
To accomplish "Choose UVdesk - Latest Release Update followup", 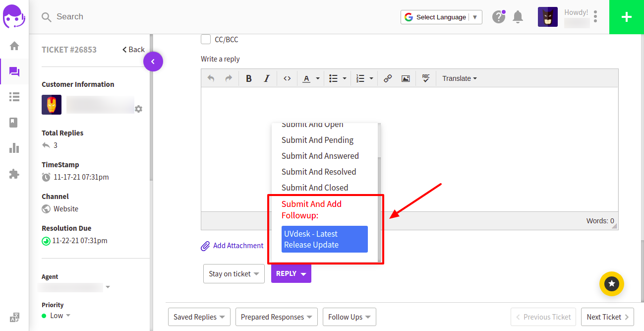I will tap(325, 239).
